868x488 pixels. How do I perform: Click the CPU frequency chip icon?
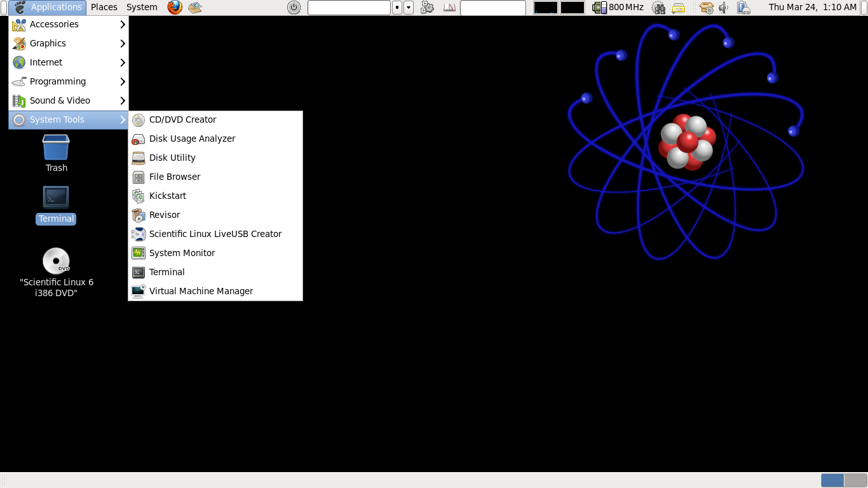point(599,8)
